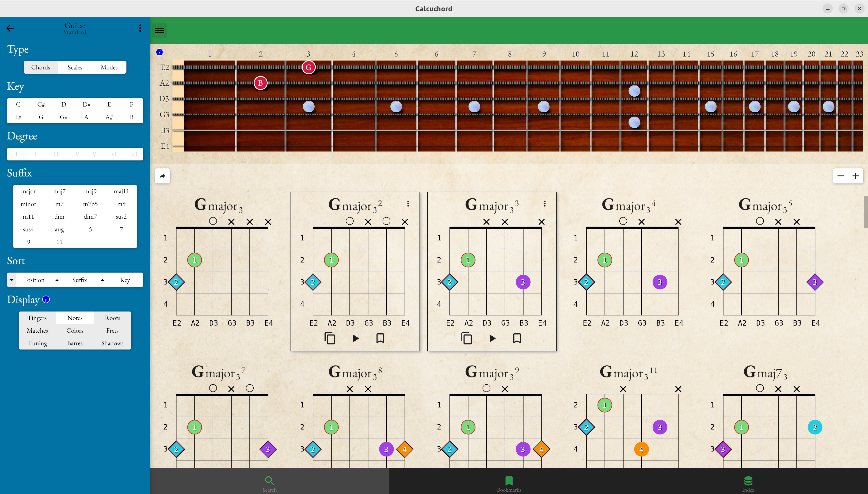Screen dimensions: 868x494
Task: Open options menu on G major 3³ card
Action: [x=545, y=204]
